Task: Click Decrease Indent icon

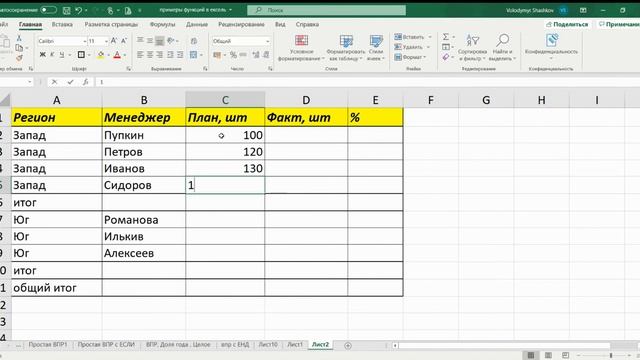Action: click(x=171, y=55)
